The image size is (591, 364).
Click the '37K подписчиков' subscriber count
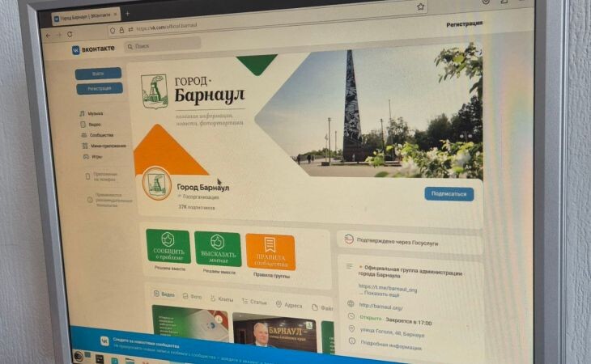(x=197, y=207)
